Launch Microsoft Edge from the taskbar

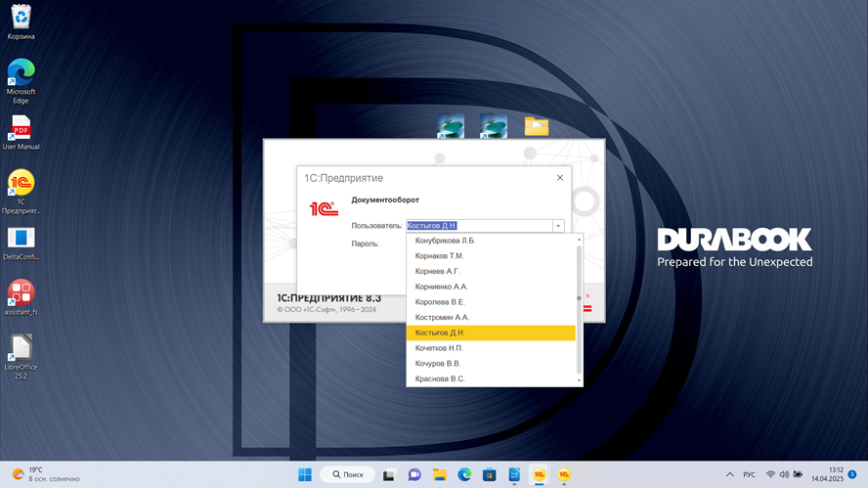pos(464,474)
